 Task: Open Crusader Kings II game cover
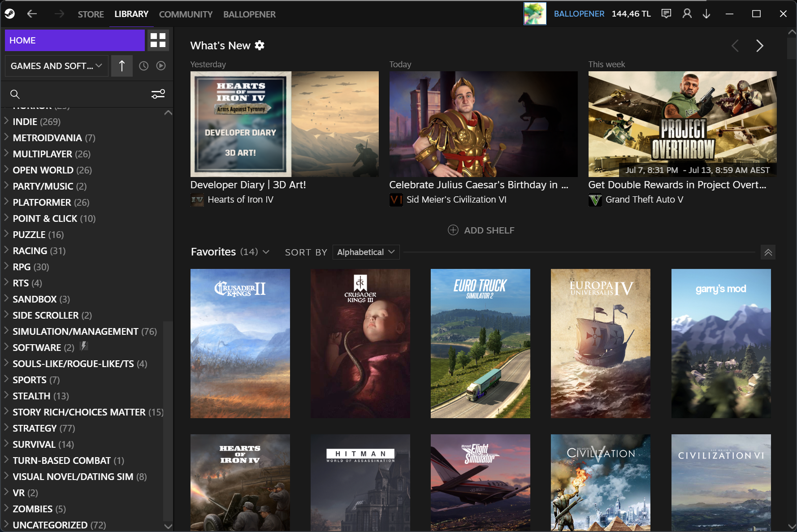pos(240,343)
